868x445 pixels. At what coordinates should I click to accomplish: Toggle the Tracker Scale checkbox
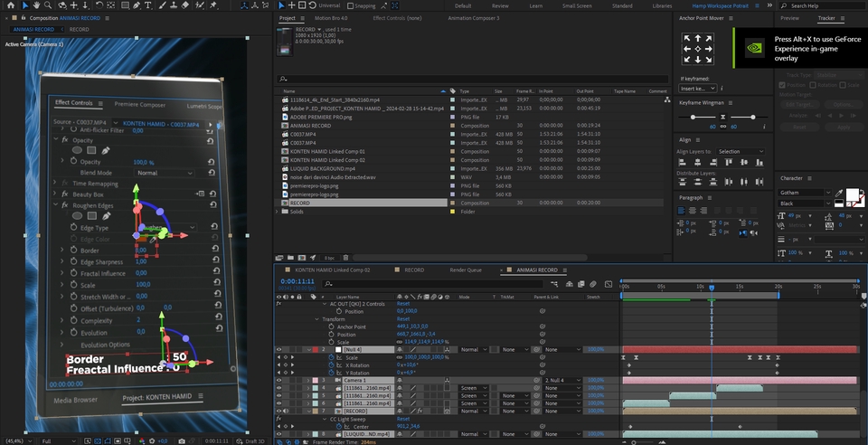pyautogui.click(x=842, y=85)
